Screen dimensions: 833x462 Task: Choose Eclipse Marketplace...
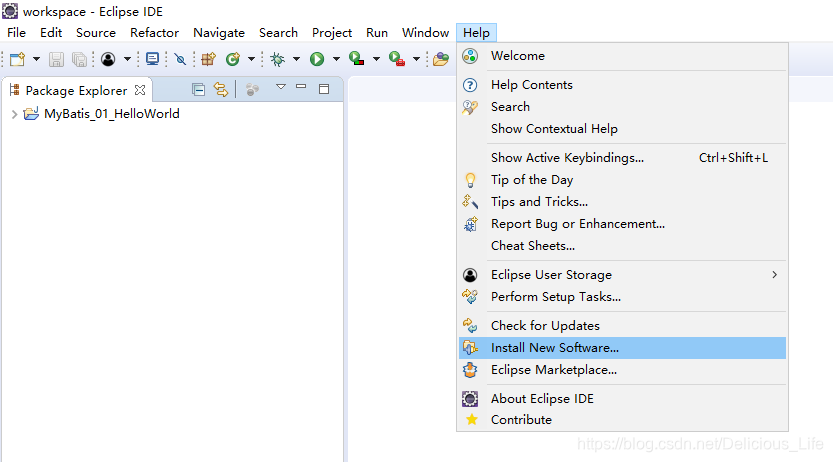pos(623,370)
